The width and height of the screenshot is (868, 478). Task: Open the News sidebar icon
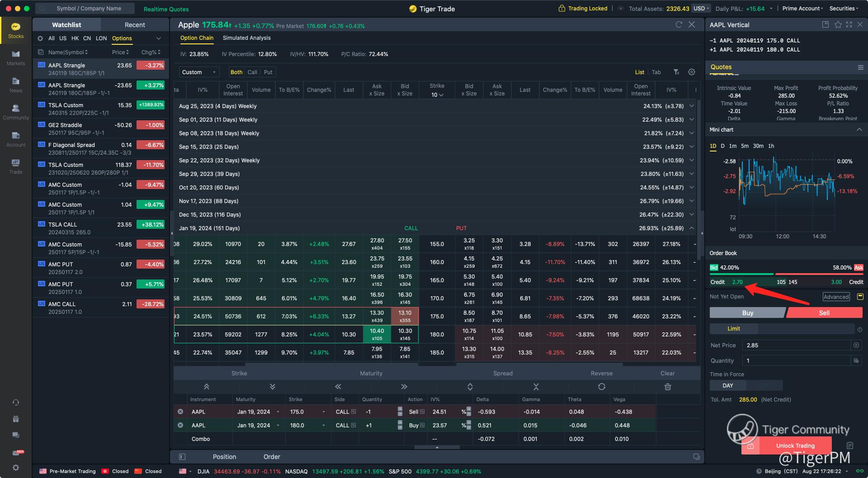16,85
